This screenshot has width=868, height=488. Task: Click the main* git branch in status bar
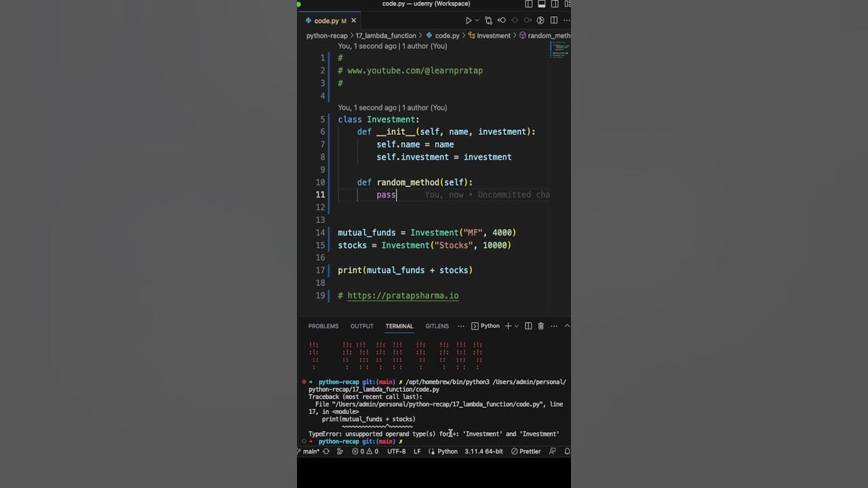(309, 451)
